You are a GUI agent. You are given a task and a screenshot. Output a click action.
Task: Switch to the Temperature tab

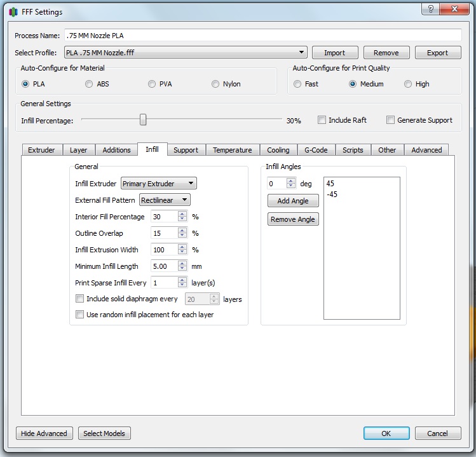tap(232, 150)
